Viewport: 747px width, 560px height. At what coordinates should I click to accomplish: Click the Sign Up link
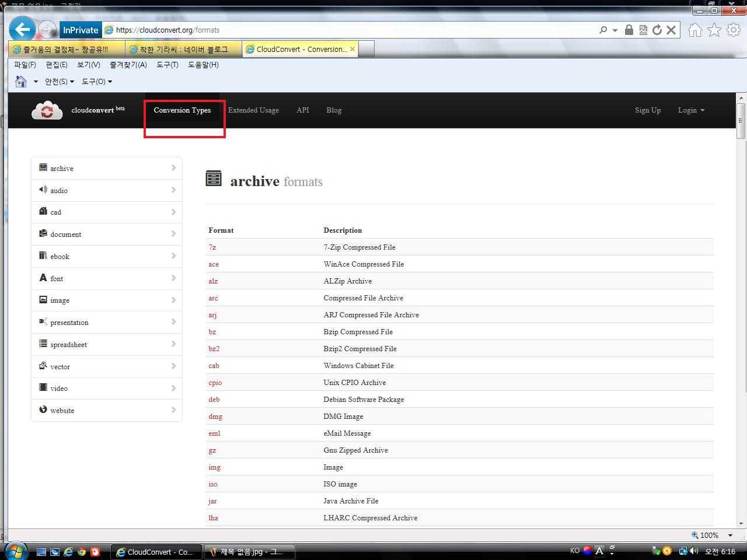(x=648, y=110)
